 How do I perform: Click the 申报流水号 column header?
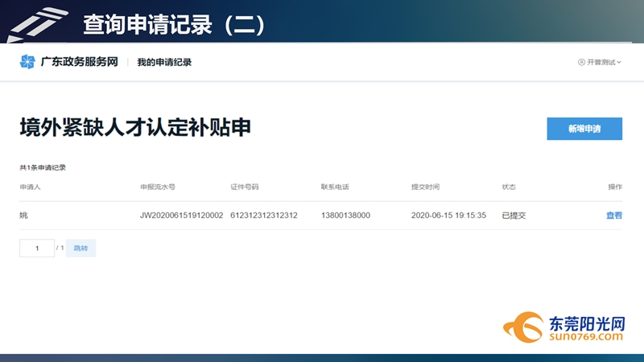tap(158, 187)
